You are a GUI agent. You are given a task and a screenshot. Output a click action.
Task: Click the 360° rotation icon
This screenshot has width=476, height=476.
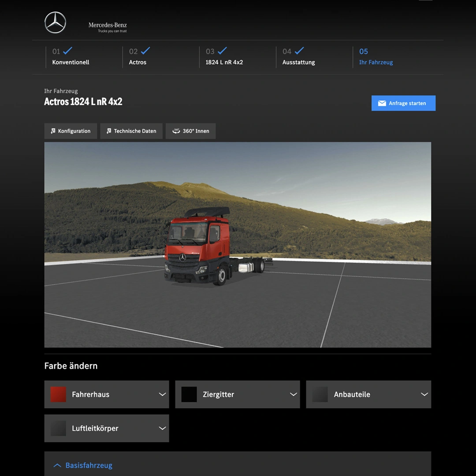tap(176, 131)
